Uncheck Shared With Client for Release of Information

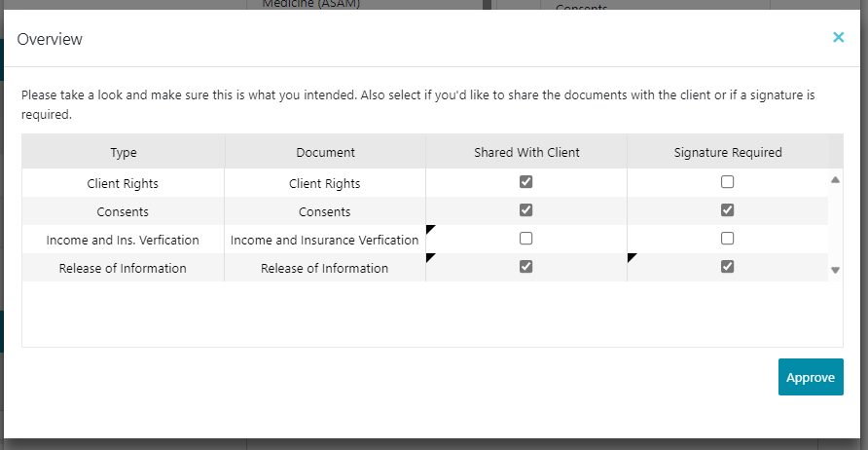tap(526, 267)
